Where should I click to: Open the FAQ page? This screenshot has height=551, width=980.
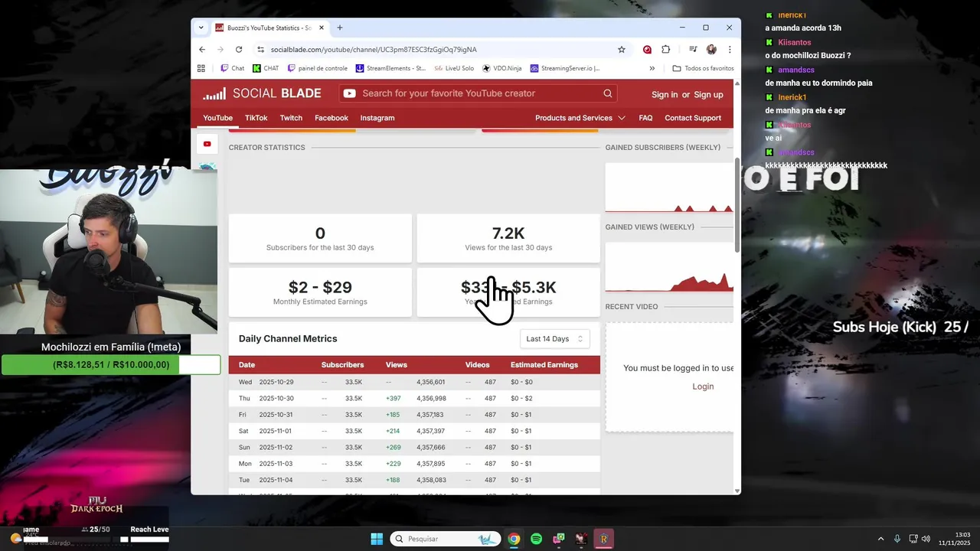point(645,118)
